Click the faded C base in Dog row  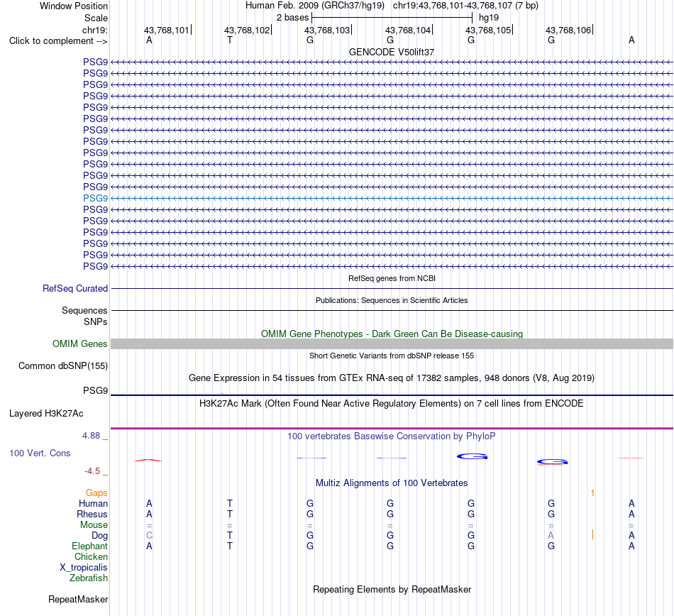[149, 536]
